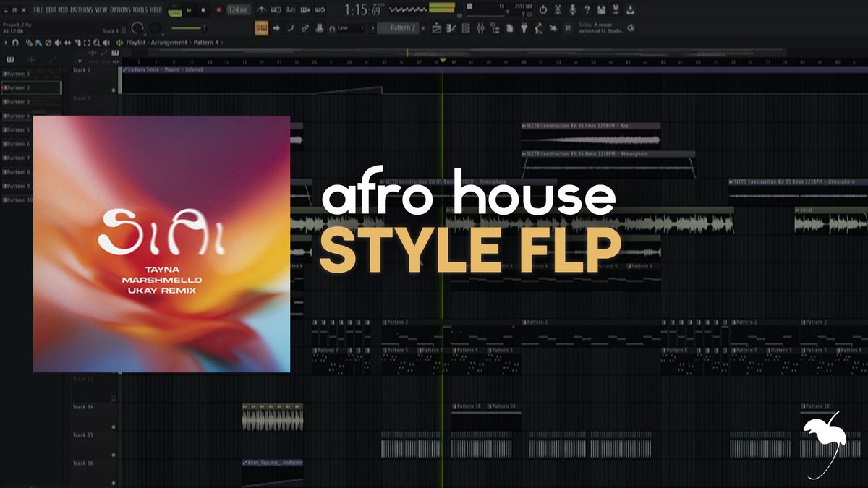Image resolution: width=868 pixels, height=488 pixels.
Task: Click the play/pause transport button
Action: tap(189, 10)
